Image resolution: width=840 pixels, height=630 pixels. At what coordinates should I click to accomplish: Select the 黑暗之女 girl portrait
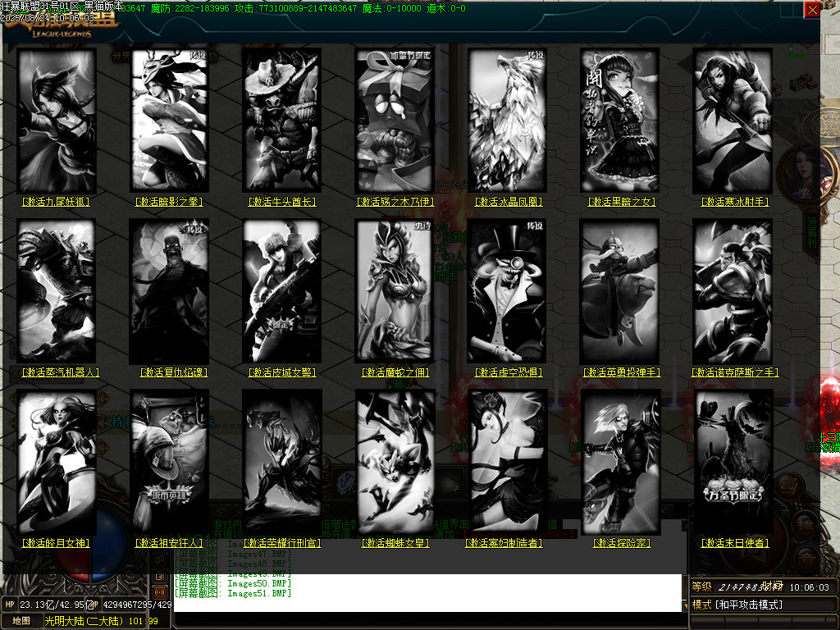coord(620,121)
